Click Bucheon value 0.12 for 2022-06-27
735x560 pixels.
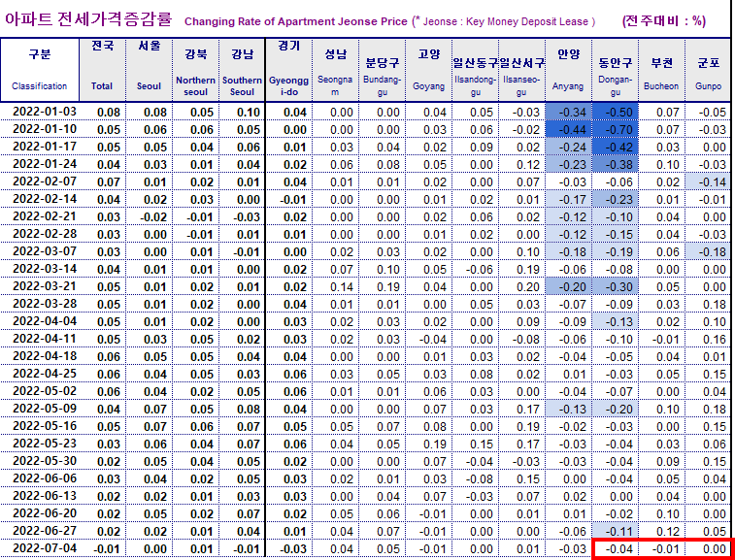[x=661, y=531]
